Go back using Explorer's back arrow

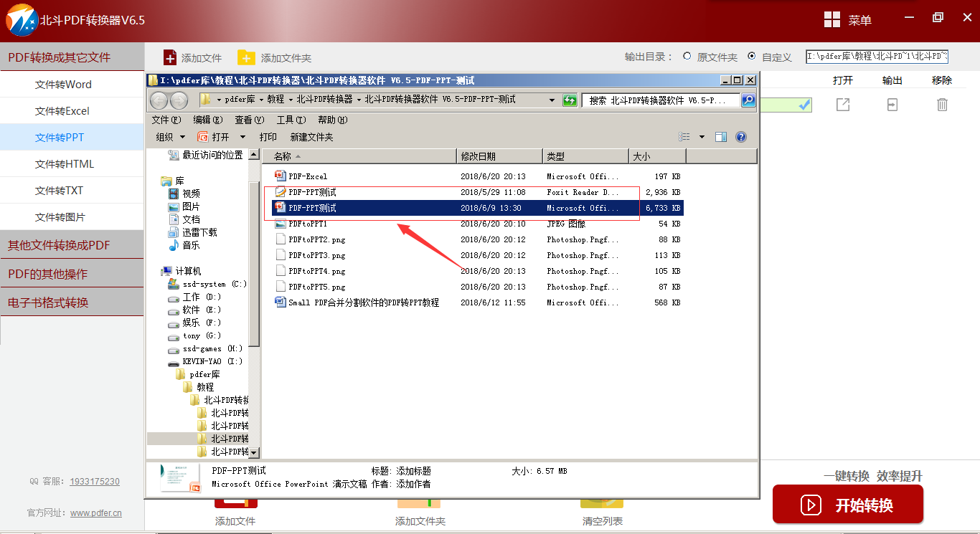pyautogui.click(x=159, y=100)
